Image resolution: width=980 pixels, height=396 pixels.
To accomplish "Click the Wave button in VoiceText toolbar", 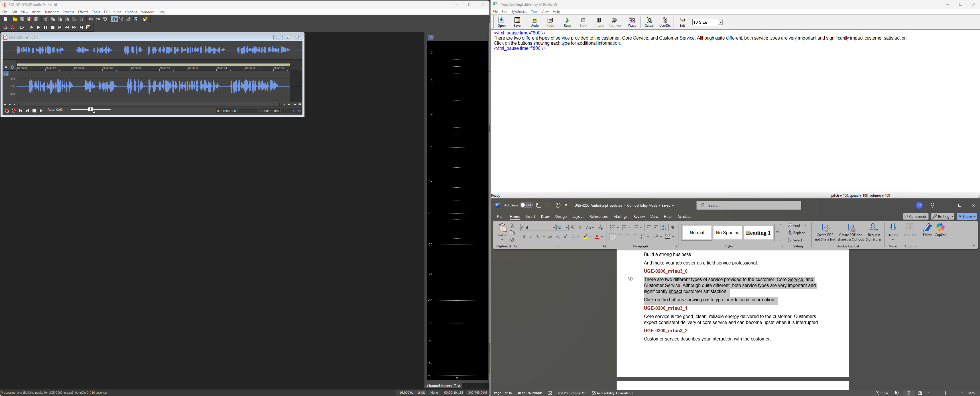I will click(x=632, y=22).
